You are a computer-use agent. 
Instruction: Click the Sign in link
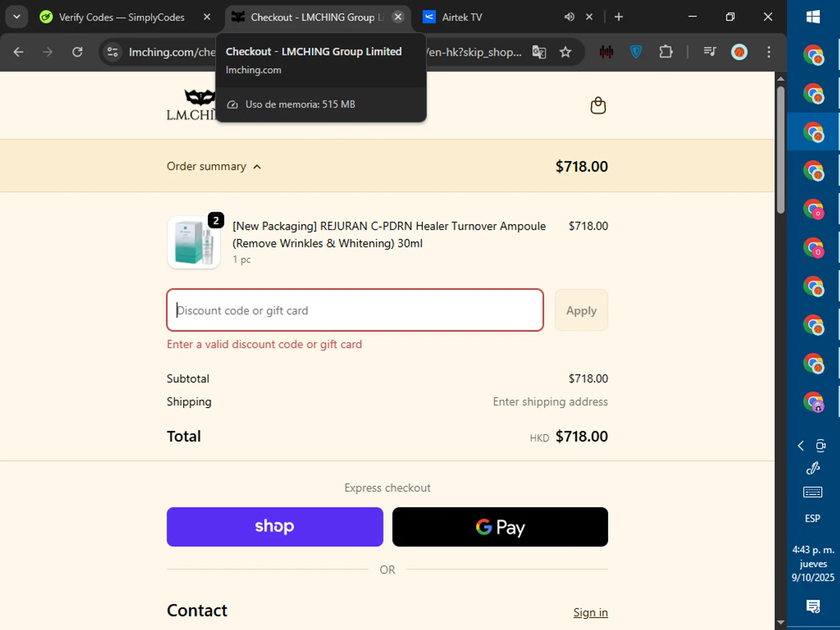click(590, 613)
